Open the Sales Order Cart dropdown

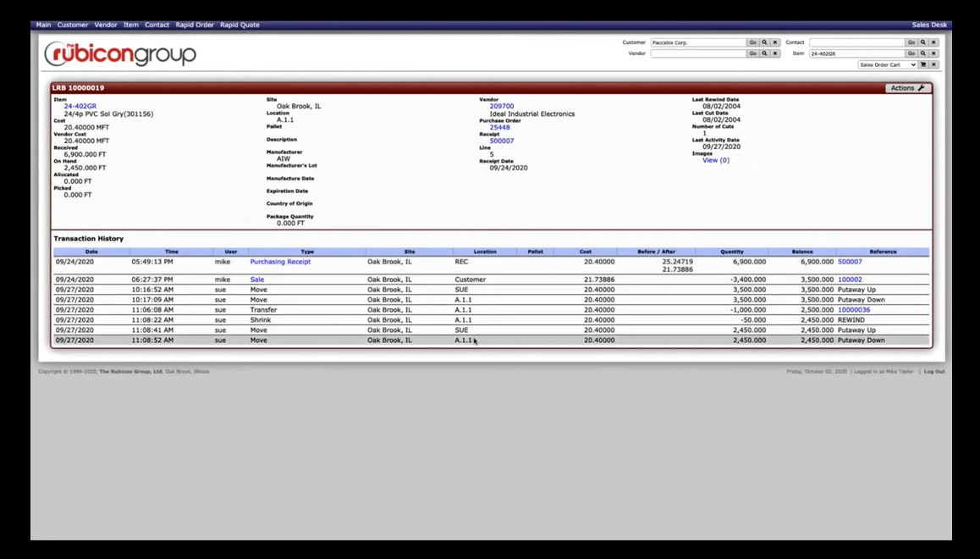coord(884,64)
